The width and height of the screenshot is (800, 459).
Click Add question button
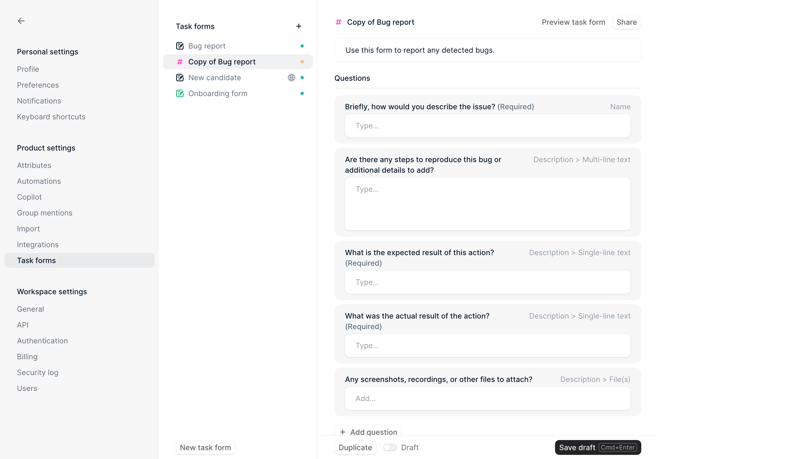pos(368,432)
